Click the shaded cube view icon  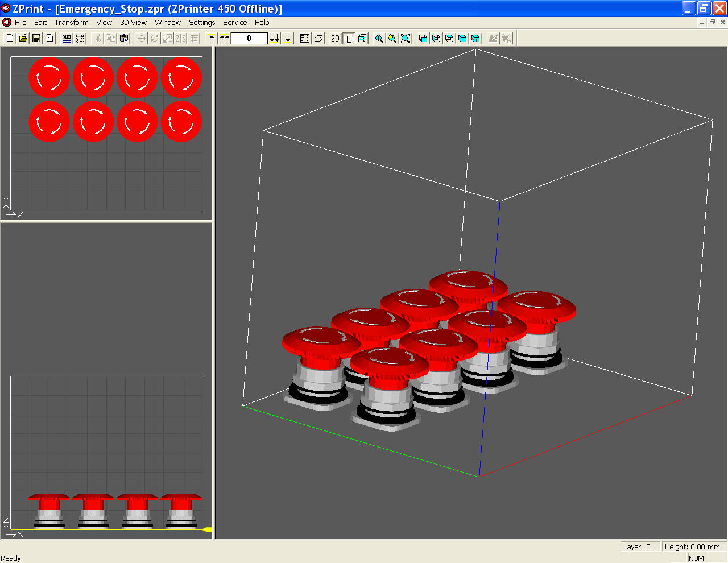[x=462, y=38]
